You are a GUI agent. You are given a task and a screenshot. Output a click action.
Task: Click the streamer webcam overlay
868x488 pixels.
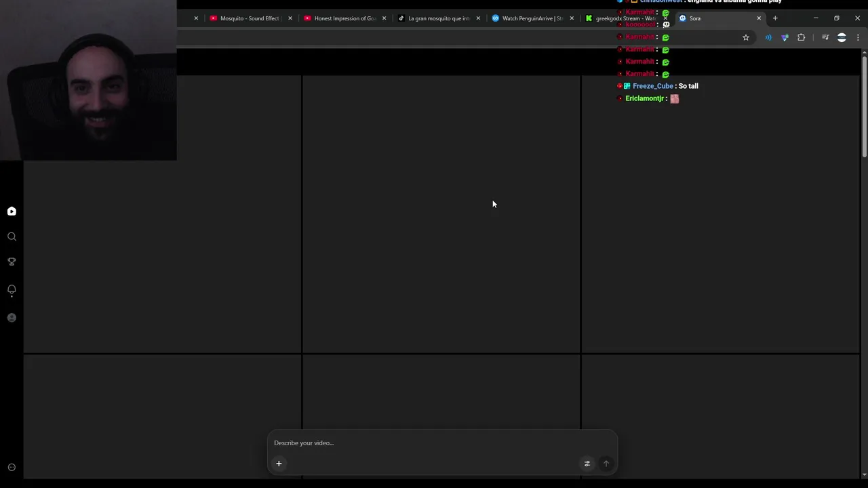88,80
